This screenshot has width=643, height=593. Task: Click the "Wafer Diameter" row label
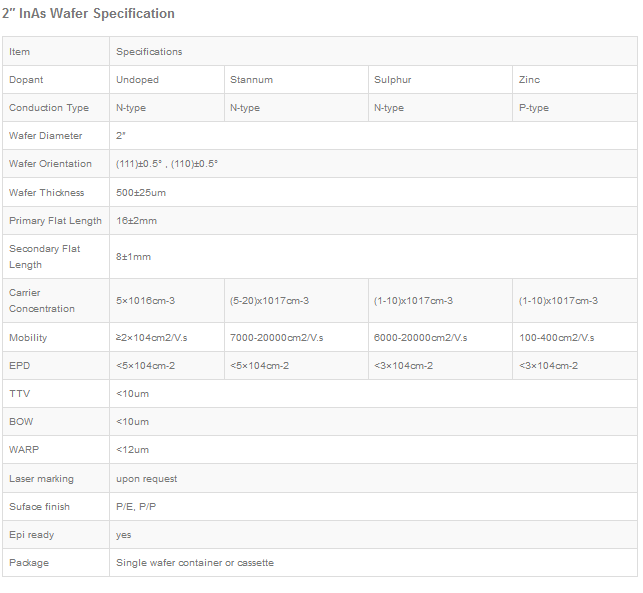(x=46, y=136)
